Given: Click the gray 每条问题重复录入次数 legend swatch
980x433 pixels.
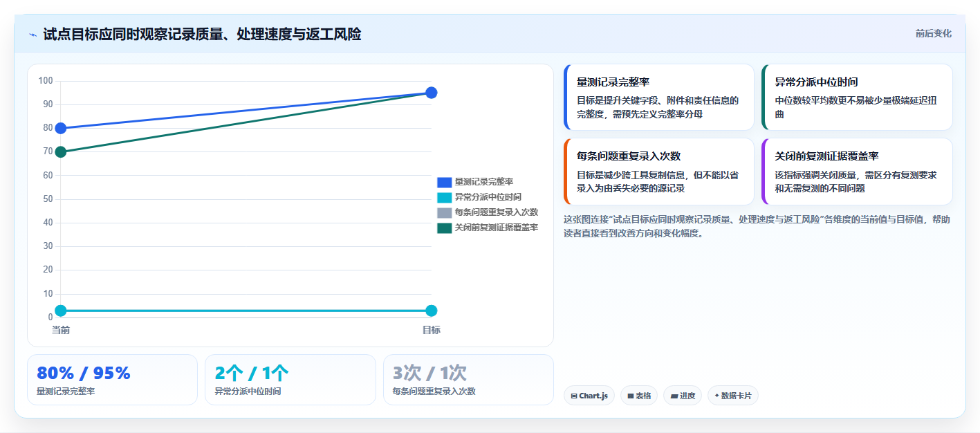Looking at the screenshot, I should point(444,212).
